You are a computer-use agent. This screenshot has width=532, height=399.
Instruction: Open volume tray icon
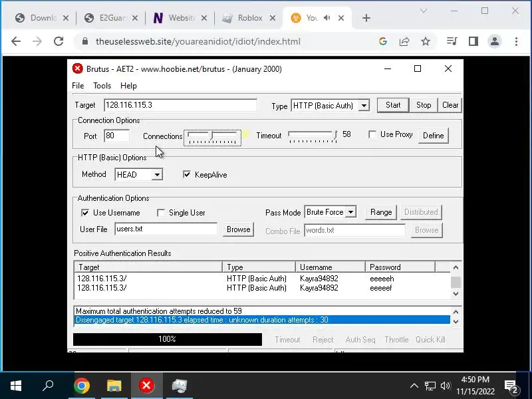coord(445,386)
